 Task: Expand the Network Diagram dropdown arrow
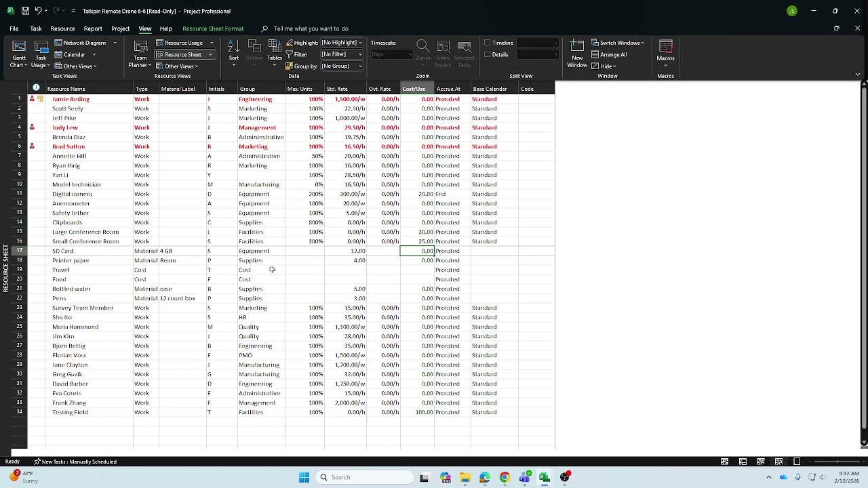point(115,43)
